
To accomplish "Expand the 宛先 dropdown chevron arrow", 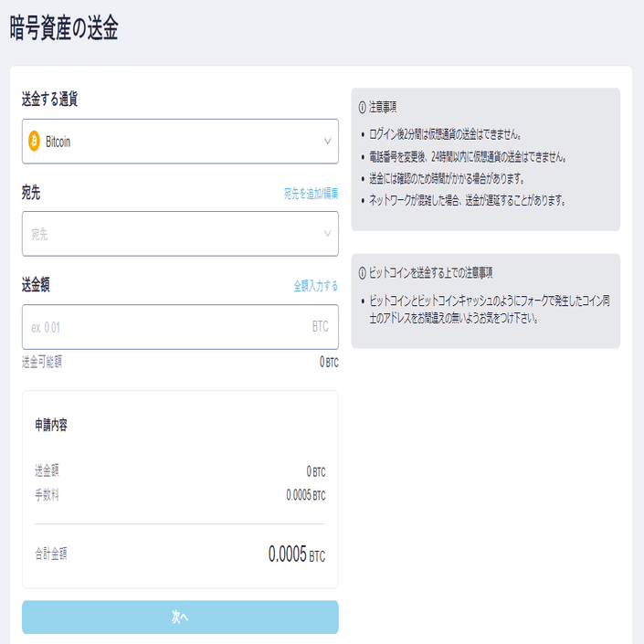I will coord(327,234).
